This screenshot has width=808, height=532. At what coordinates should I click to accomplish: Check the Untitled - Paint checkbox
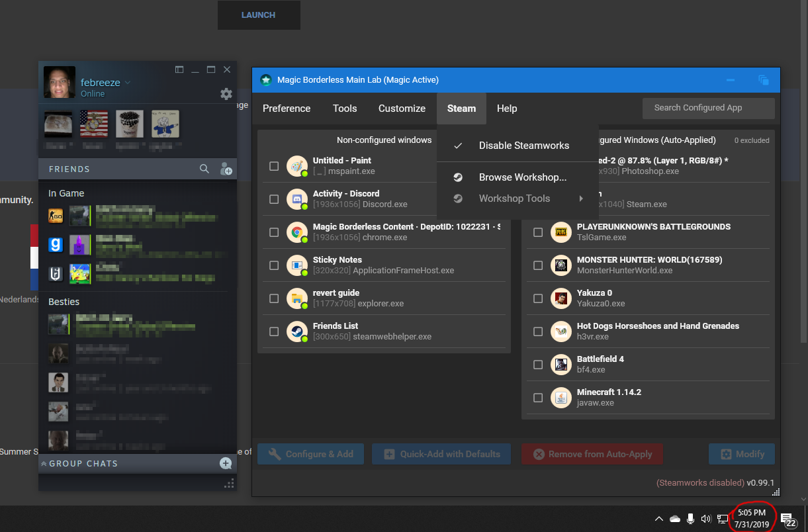[x=274, y=166]
